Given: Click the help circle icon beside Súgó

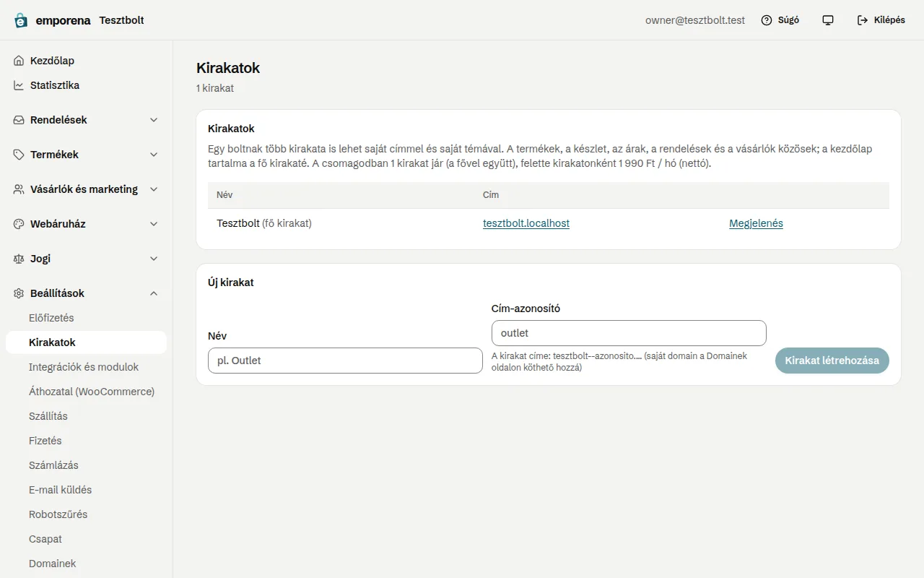Looking at the screenshot, I should pyautogui.click(x=767, y=20).
